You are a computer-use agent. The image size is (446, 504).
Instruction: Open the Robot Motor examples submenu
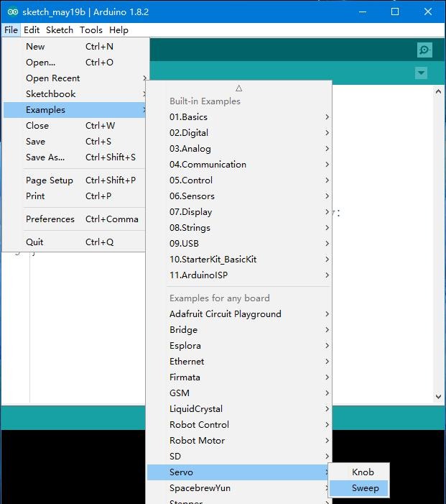click(x=239, y=440)
